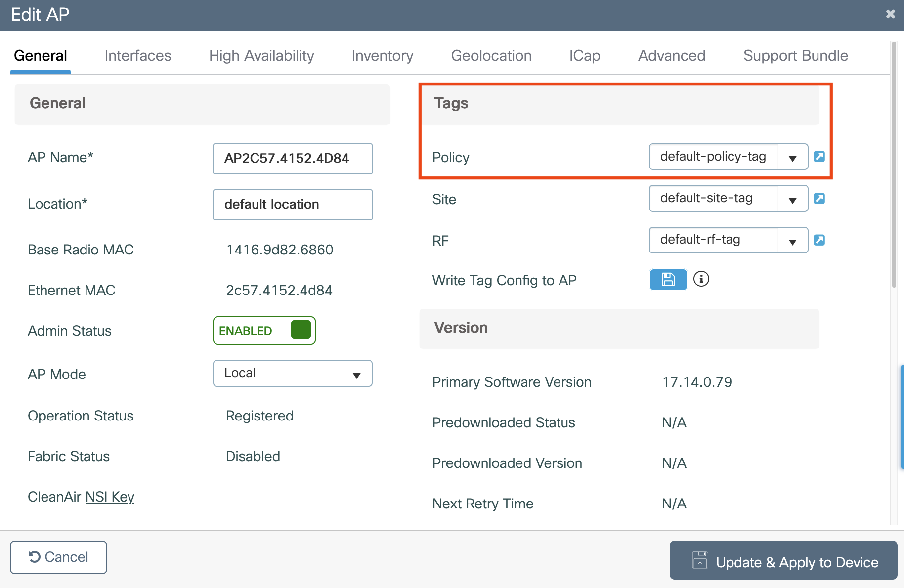Close the Edit AP dialog
The width and height of the screenshot is (904, 588).
tap(890, 14)
